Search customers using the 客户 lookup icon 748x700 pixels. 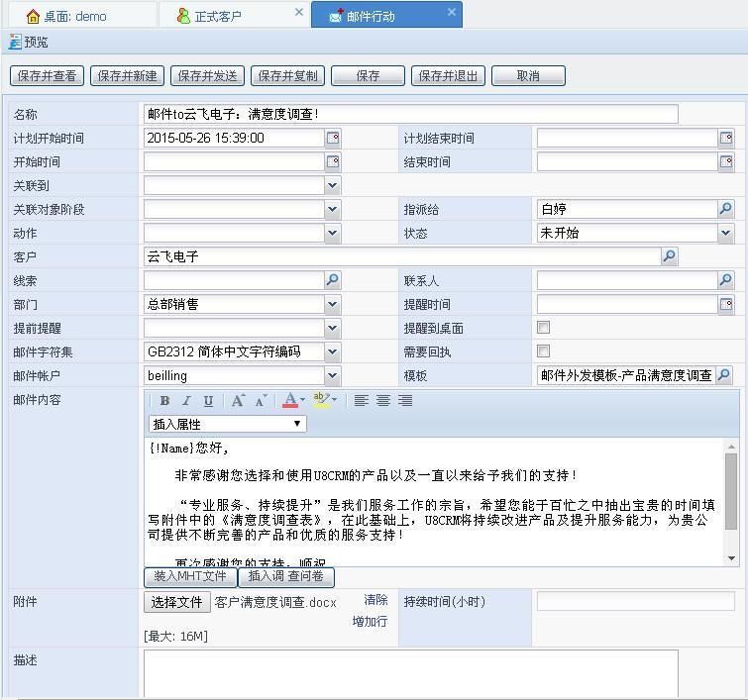pos(669,256)
